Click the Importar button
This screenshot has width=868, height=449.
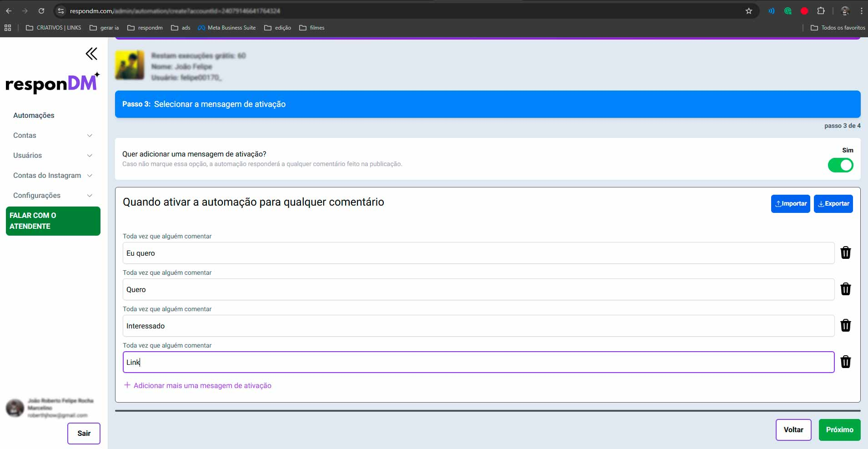(x=790, y=204)
